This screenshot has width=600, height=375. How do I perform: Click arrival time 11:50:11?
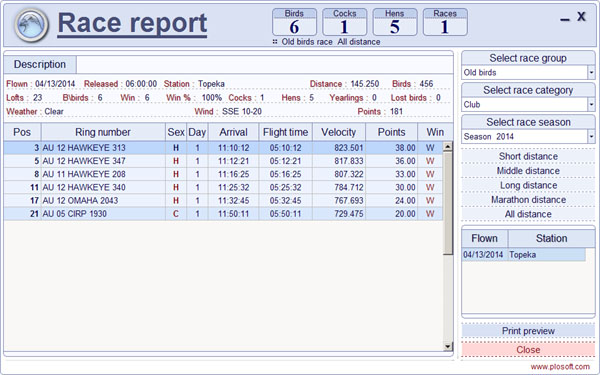pyautogui.click(x=233, y=214)
